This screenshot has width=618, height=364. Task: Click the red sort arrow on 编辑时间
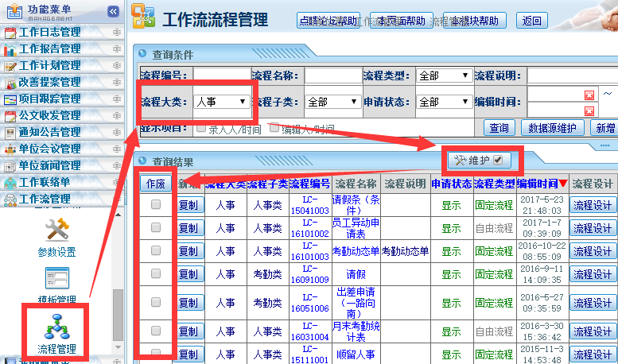pyautogui.click(x=563, y=184)
